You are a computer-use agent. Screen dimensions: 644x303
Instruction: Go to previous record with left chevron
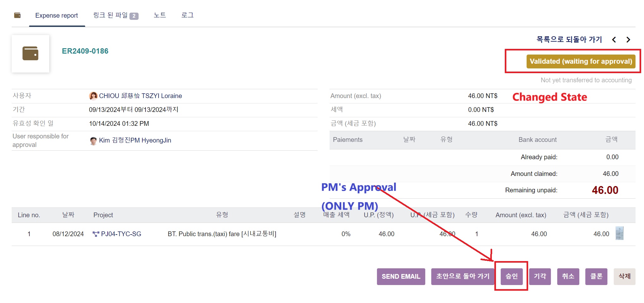coord(614,40)
